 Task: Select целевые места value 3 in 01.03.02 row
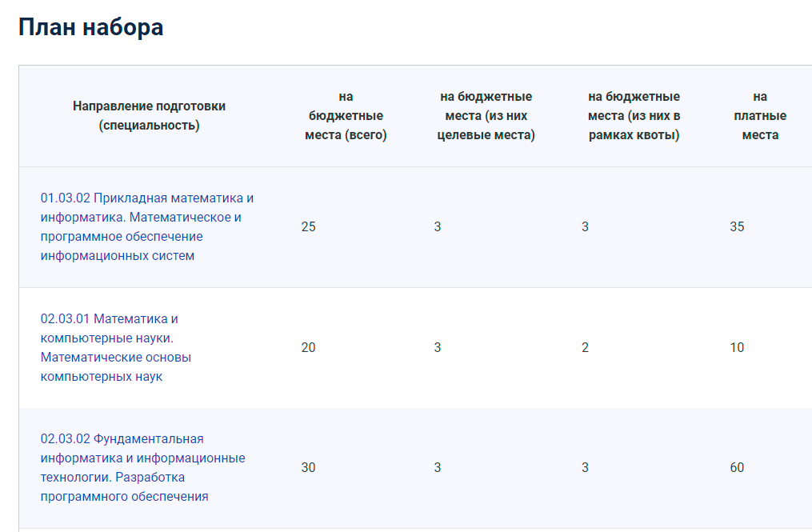(438, 227)
